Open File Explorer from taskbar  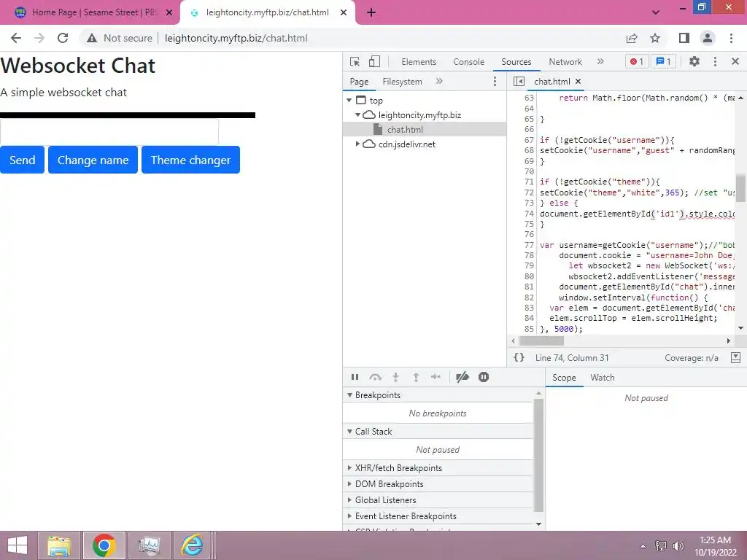[x=59, y=545]
